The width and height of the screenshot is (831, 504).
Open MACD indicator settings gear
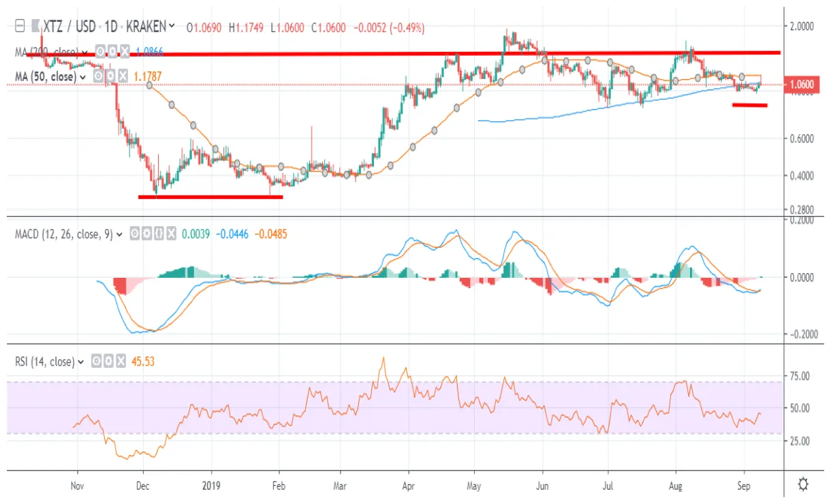point(146,234)
